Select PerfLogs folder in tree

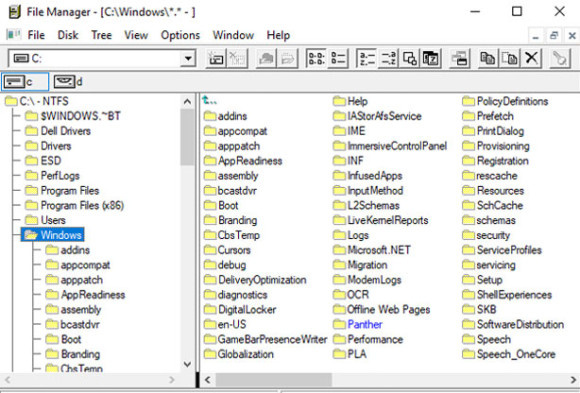tap(52, 176)
